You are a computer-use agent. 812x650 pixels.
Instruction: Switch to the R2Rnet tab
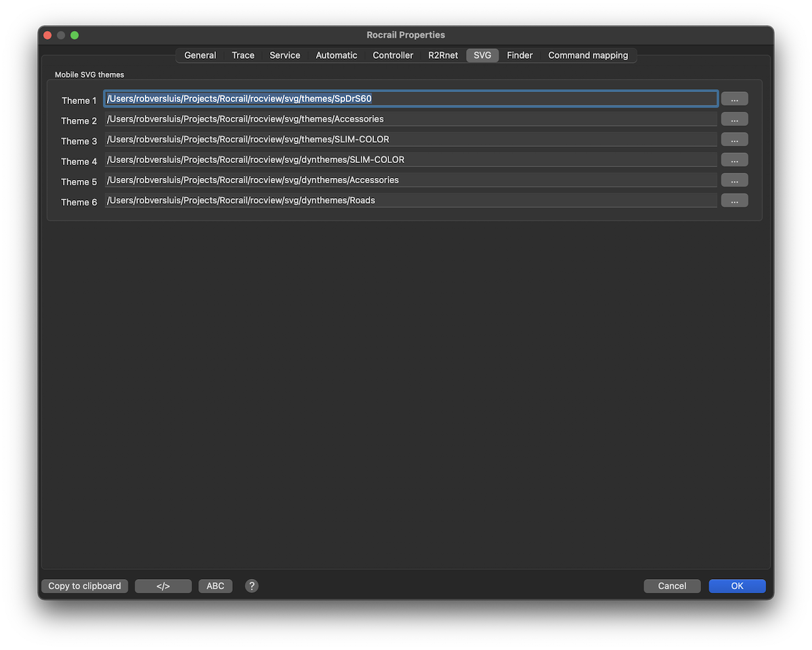click(443, 55)
